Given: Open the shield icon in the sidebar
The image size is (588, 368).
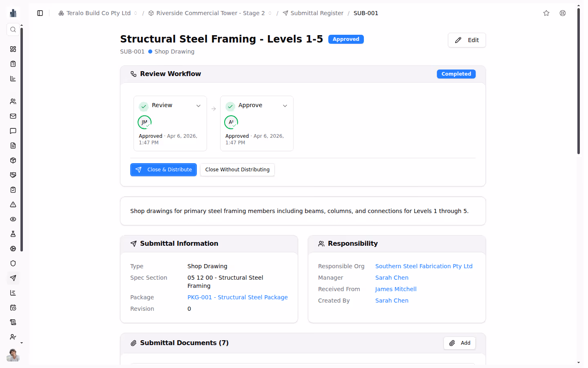Looking at the screenshot, I should click(13, 263).
